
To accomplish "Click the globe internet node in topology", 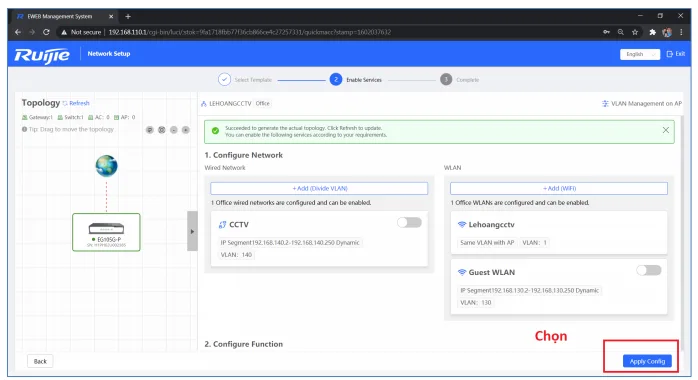I will coord(106,166).
